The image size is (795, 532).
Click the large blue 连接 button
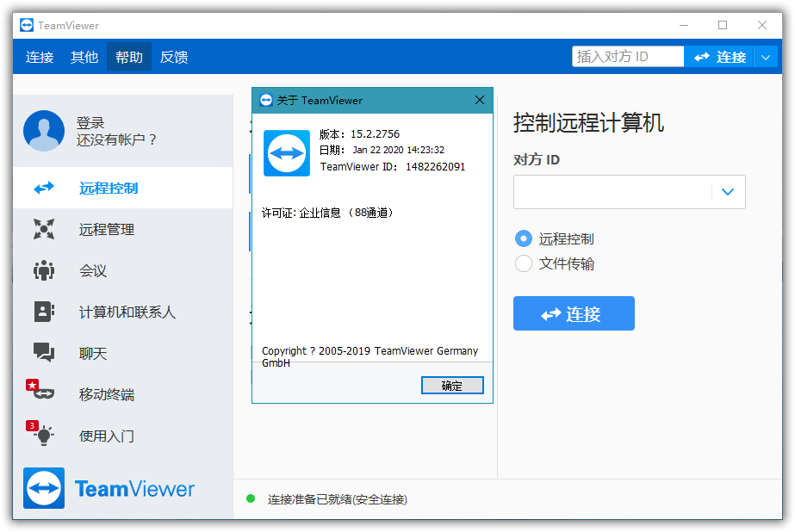click(574, 314)
